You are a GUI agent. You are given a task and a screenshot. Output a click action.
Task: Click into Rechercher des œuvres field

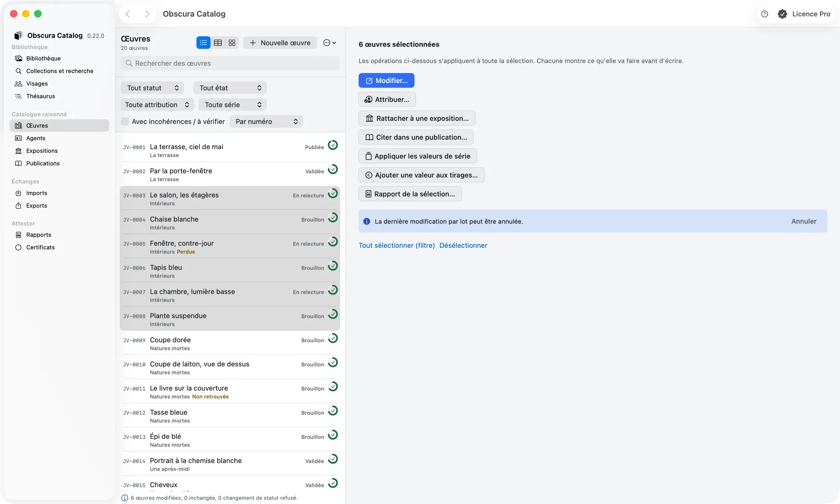(x=230, y=63)
